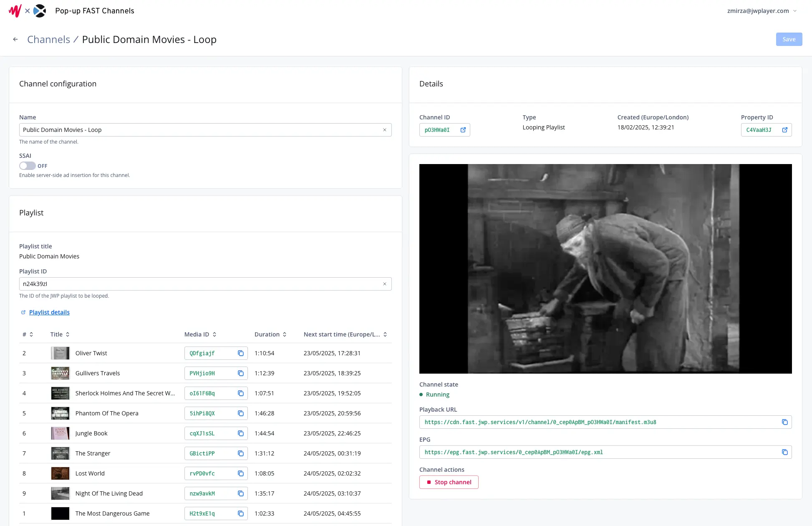This screenshot has height=526, width=812.
Task: Click the JW Player logo
Action: point(14,10)
